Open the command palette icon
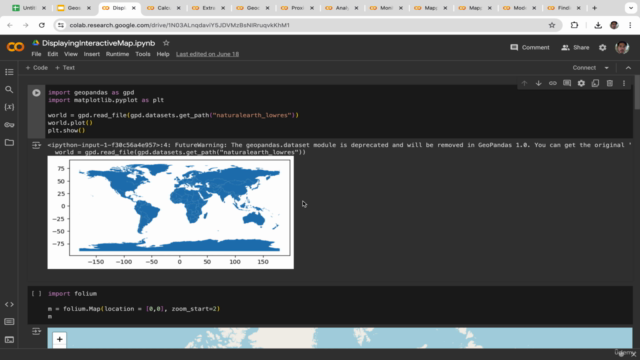 tap(9, 322)
